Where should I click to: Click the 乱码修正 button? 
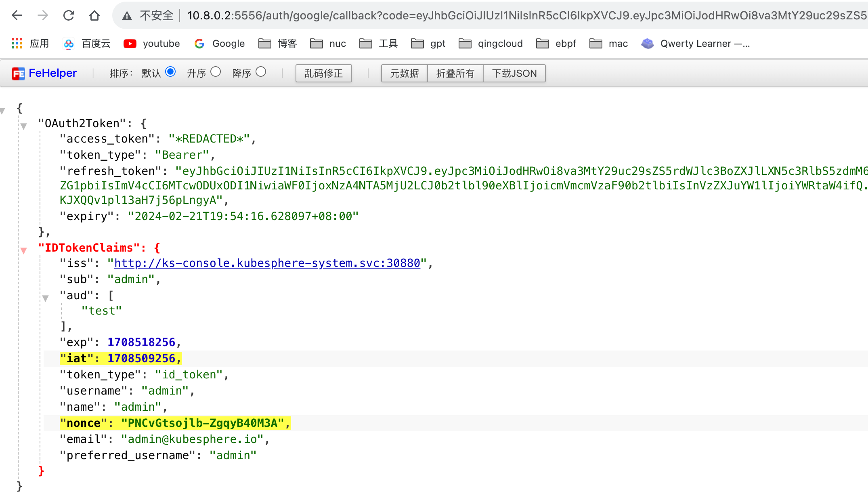(x=323, y=73)
